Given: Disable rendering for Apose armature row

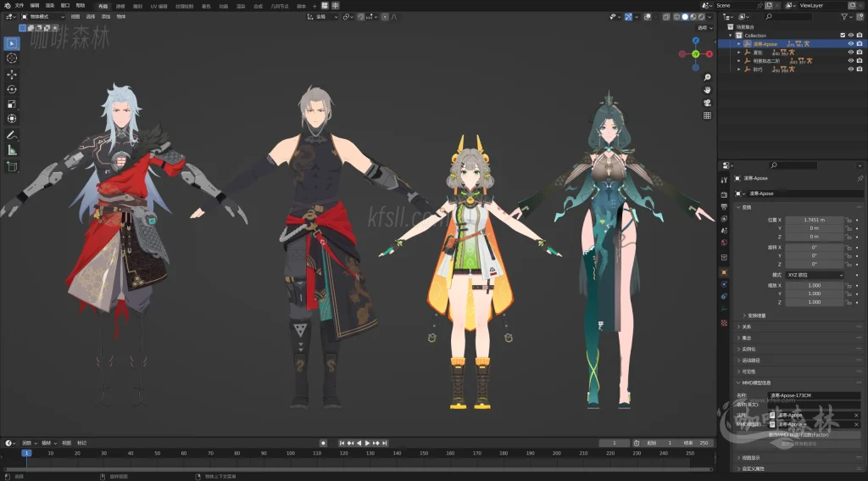Looking at the screenshot, I should (860, 44).
